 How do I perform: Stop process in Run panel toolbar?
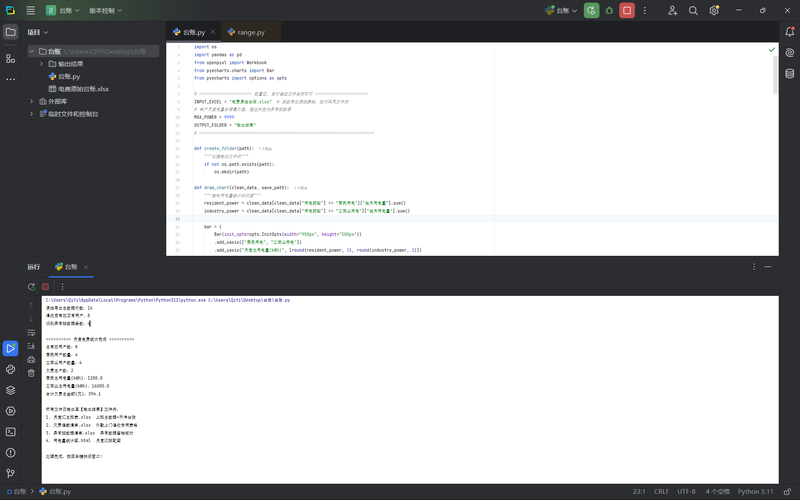point(45,287)
